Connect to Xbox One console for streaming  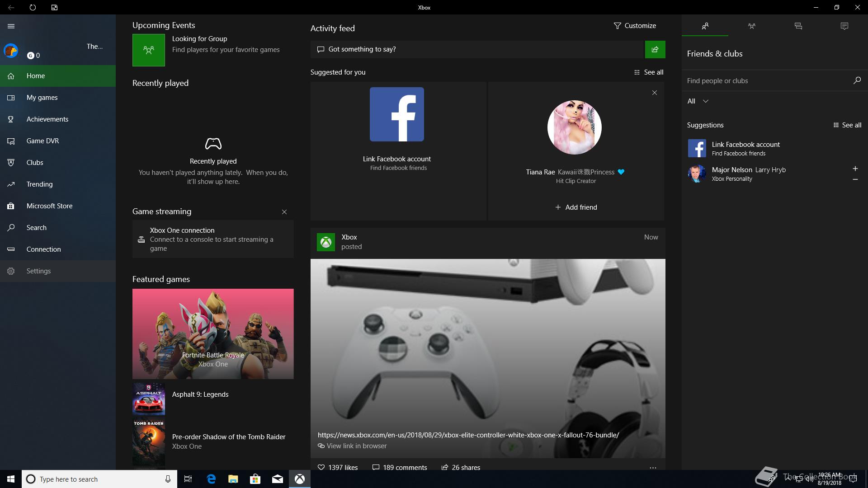tap(213, 239)
